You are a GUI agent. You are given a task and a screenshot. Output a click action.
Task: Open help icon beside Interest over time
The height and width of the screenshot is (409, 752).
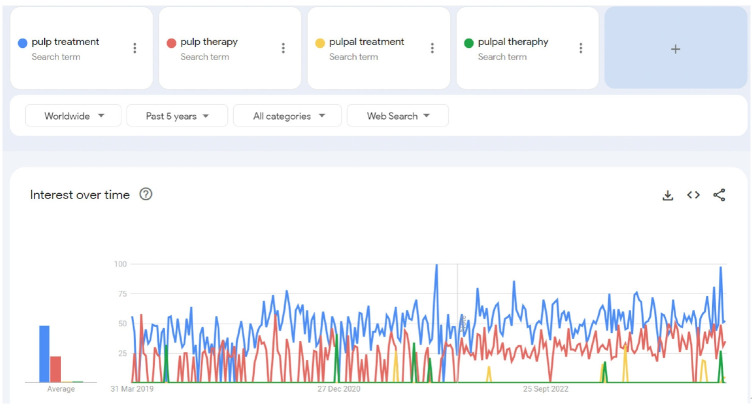point(146,194)
